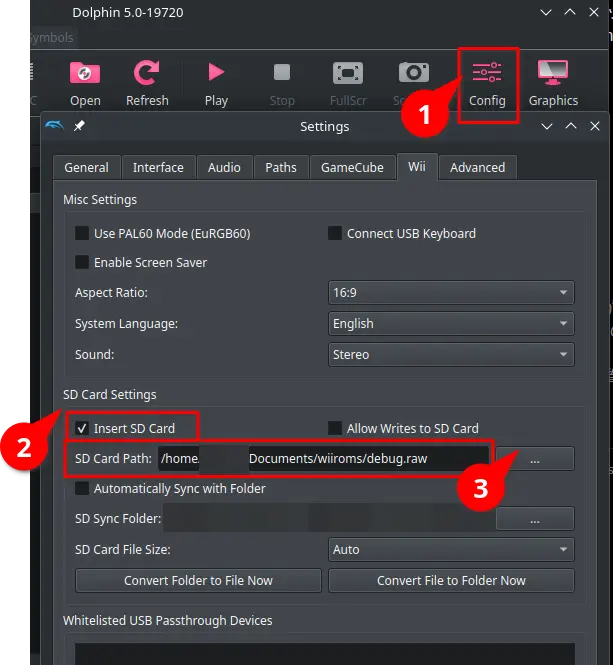This screenshot has width=613, height=665.
Task: Enable Use PAL60 Mode (EuRGB60)
Action: pos(82,234)
